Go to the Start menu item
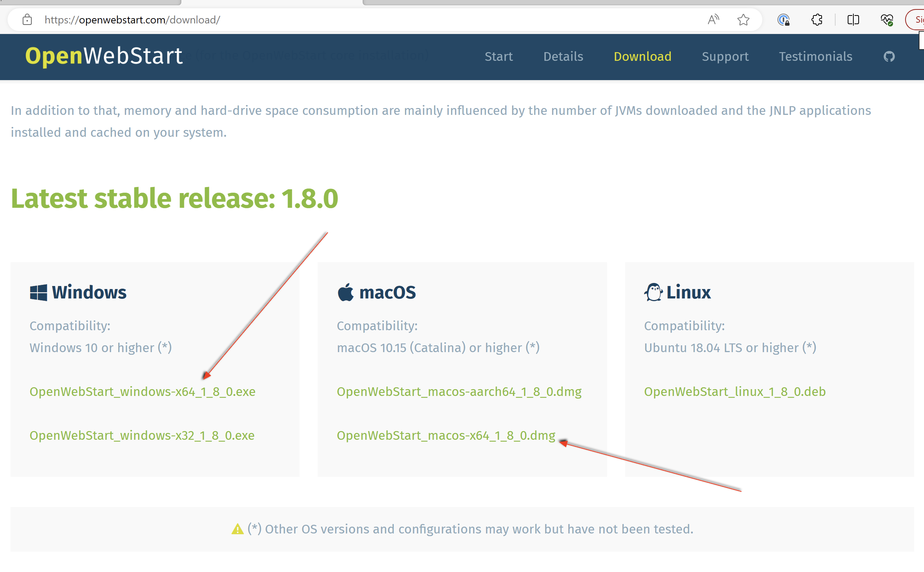Screen dimensions: 924x572 click(499, 57)
